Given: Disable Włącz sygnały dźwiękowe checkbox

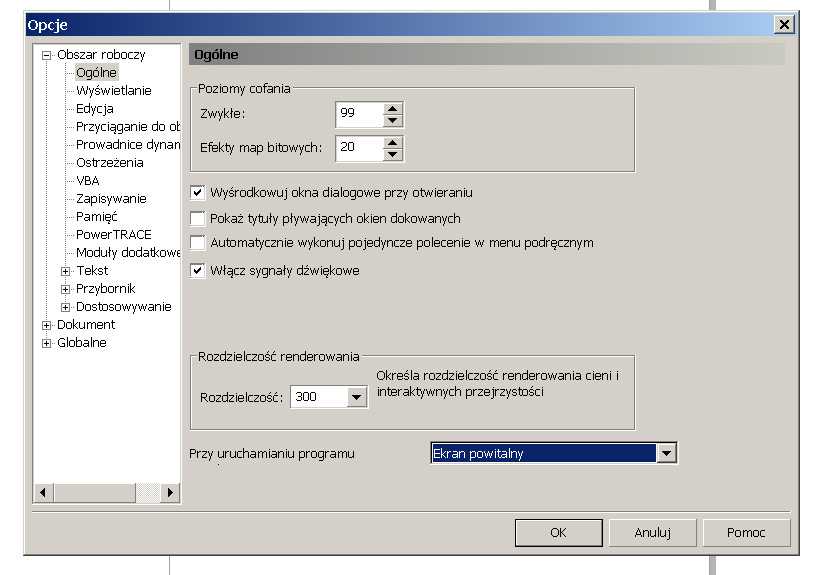Looking at the screenshot, I should [197, 270].
